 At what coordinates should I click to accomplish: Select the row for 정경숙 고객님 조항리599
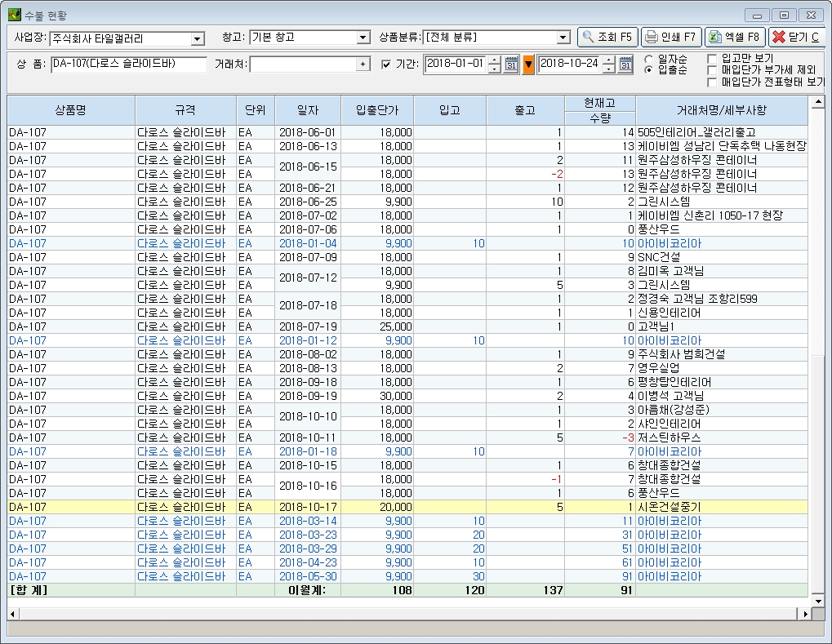click(407, 300)
